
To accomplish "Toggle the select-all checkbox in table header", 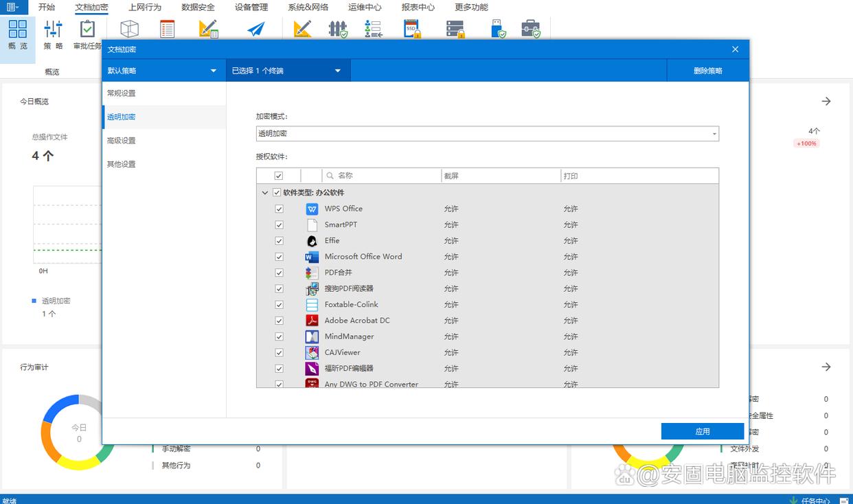I will pyautogui.click(x=279, y=176).
